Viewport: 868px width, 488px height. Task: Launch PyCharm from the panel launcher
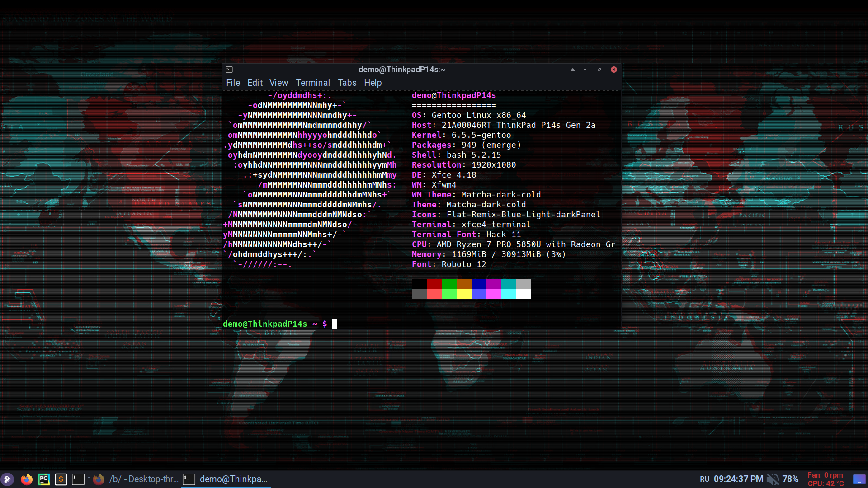click(x=44, y=479)
